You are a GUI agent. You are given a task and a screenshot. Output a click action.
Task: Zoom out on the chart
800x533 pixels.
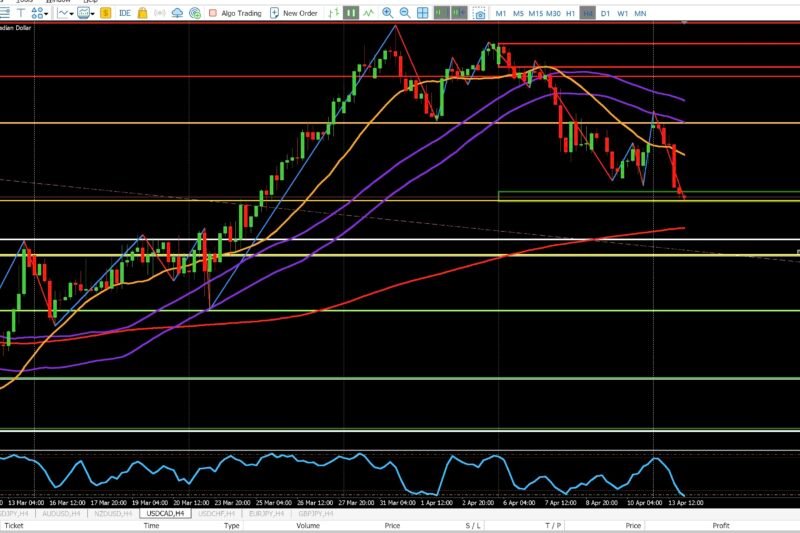point(405,13)
